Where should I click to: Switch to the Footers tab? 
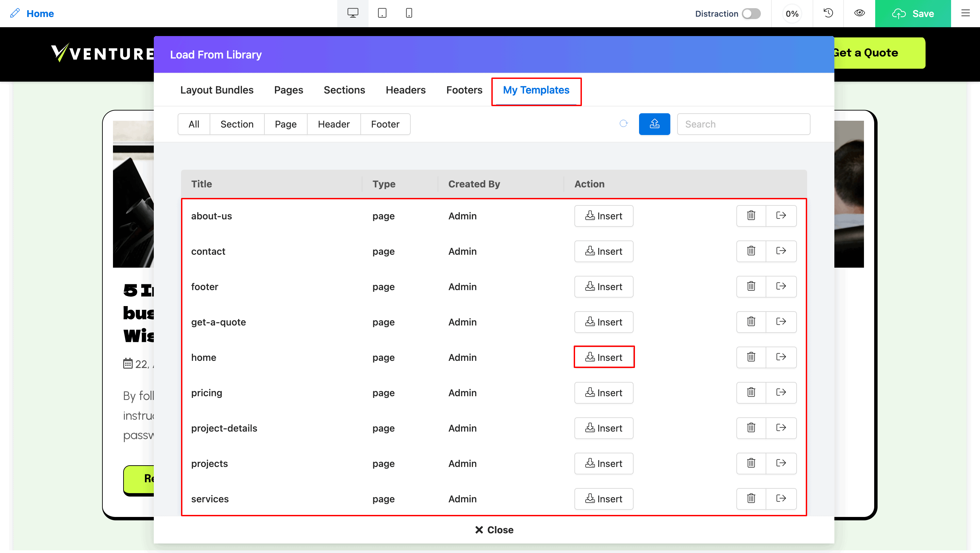tap(464, 90)
